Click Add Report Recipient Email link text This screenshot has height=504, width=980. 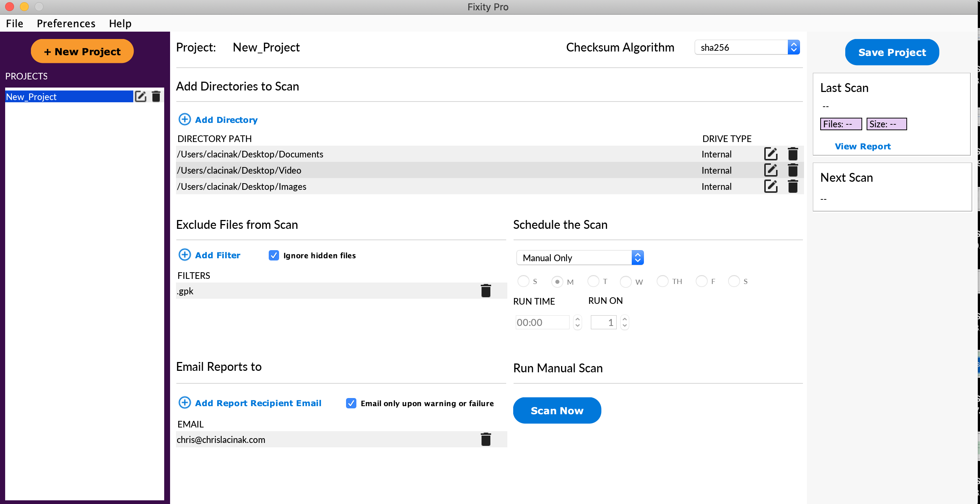(258, 403)
